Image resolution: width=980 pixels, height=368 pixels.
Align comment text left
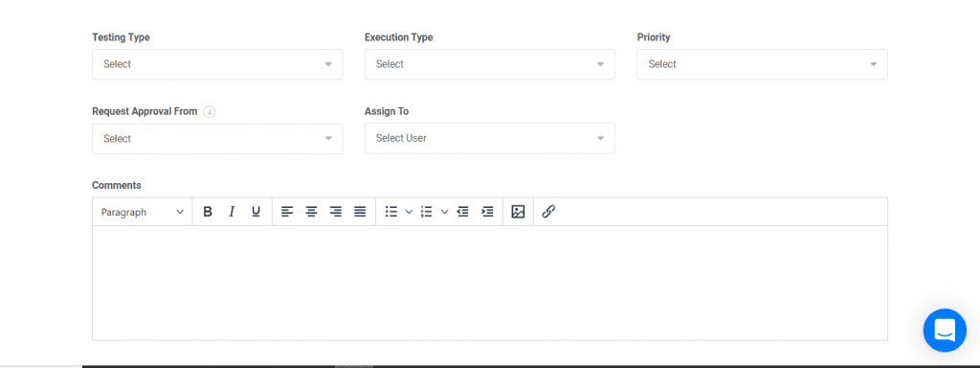[287, 212]
